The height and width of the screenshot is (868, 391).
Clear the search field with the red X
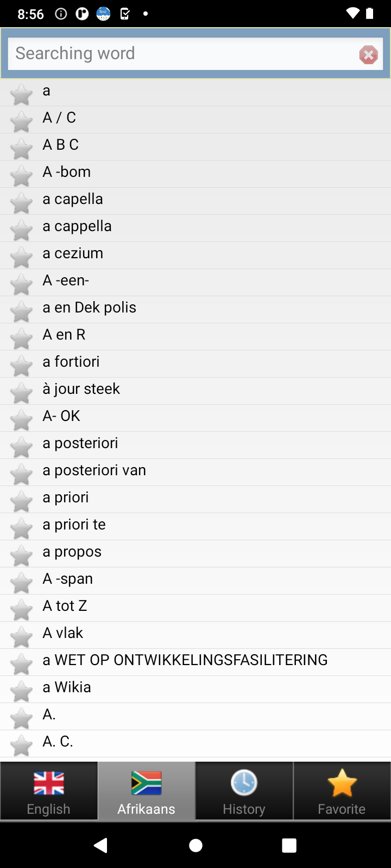pyautogui.click(x=368, y=54)
